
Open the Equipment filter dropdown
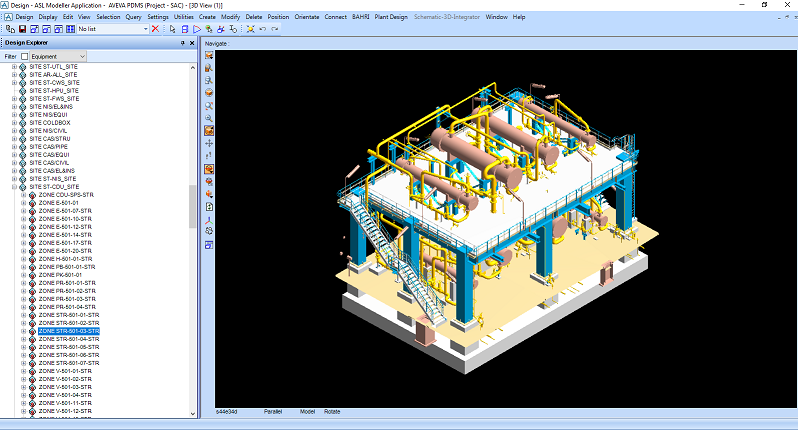(82, 56)
